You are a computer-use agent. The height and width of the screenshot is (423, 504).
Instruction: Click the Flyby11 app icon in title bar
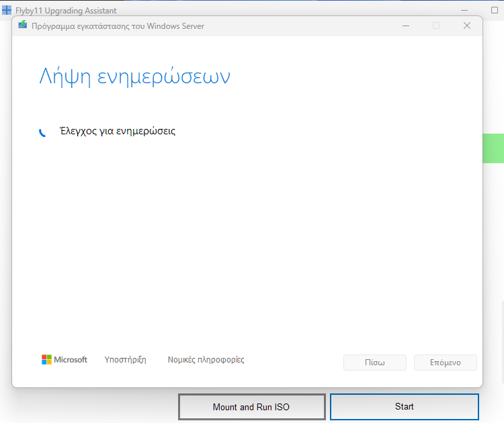pos(7,10)
